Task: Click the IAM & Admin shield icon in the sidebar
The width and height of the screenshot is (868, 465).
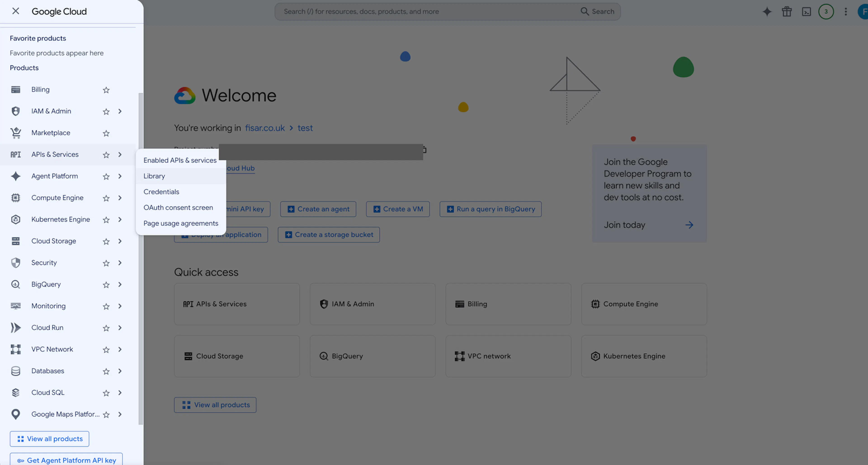Action: coord(16,111)
